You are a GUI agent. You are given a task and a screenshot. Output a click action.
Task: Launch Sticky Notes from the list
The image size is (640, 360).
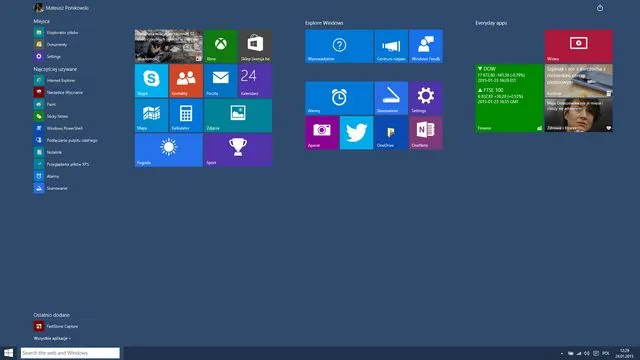[51, 116]
